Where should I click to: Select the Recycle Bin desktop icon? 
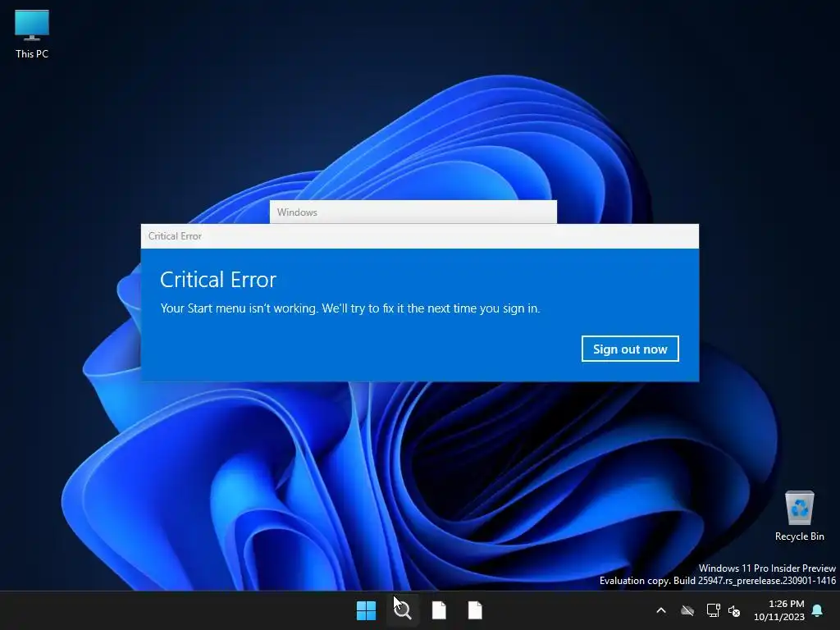[x=799, y=516]
